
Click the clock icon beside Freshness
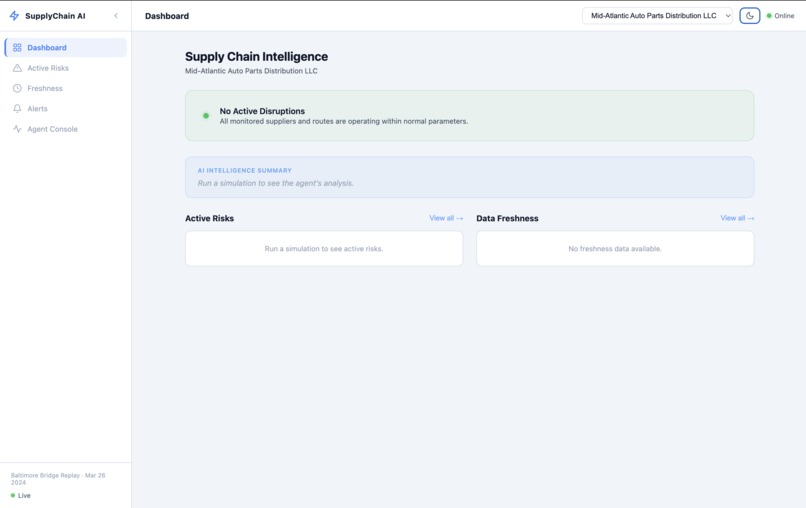coord(17,88)
